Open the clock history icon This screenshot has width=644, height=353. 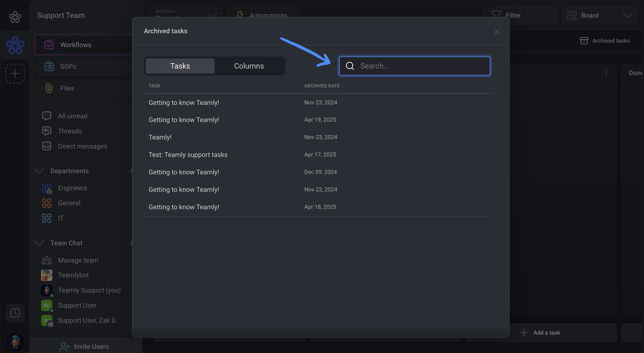pyautogui.click(x=15, y=313)
